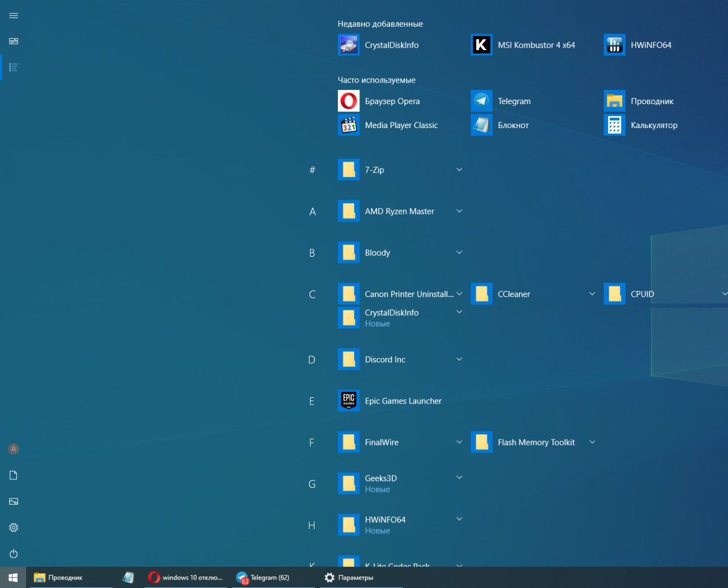Open CrystalDiskInfo from recently added

coord(400,45)
